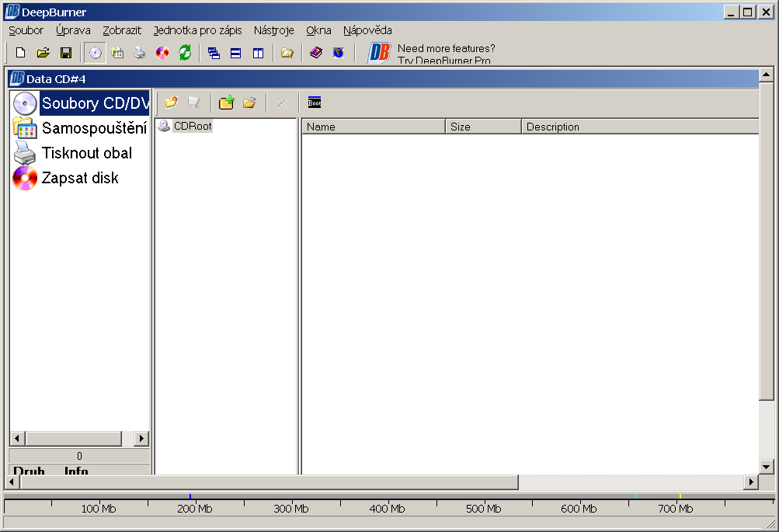Click the new folder sparkle icon in Data CD toolbar

tap(171, 103)
